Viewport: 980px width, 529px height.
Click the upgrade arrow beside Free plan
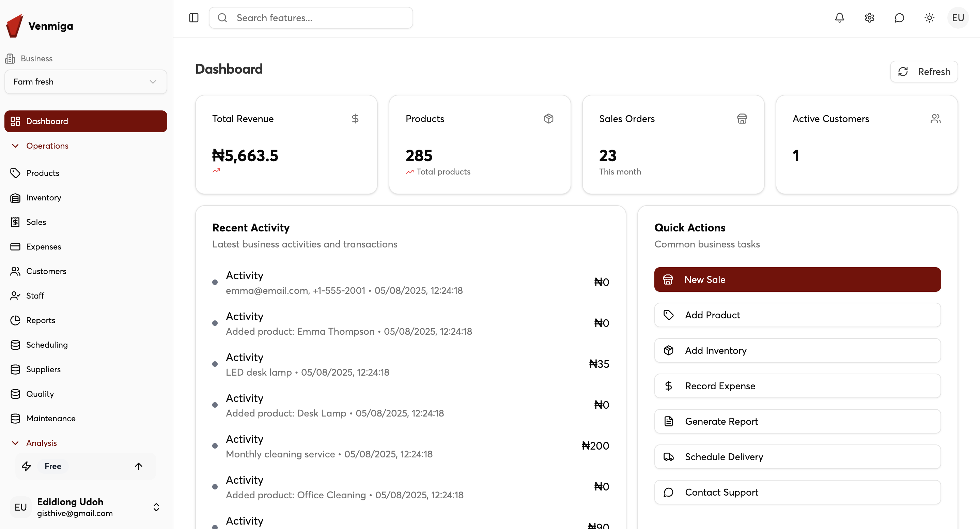tap(139, 466)
